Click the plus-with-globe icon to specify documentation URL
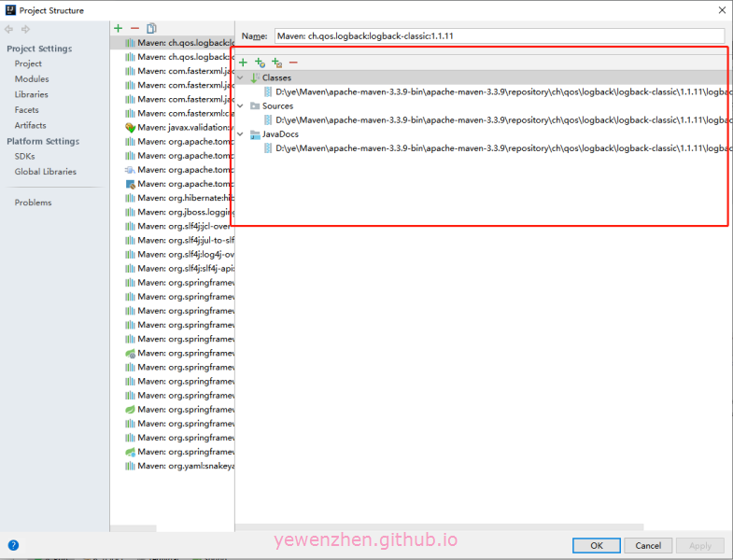The image size is (733, 560). click(x=260, y=63)
